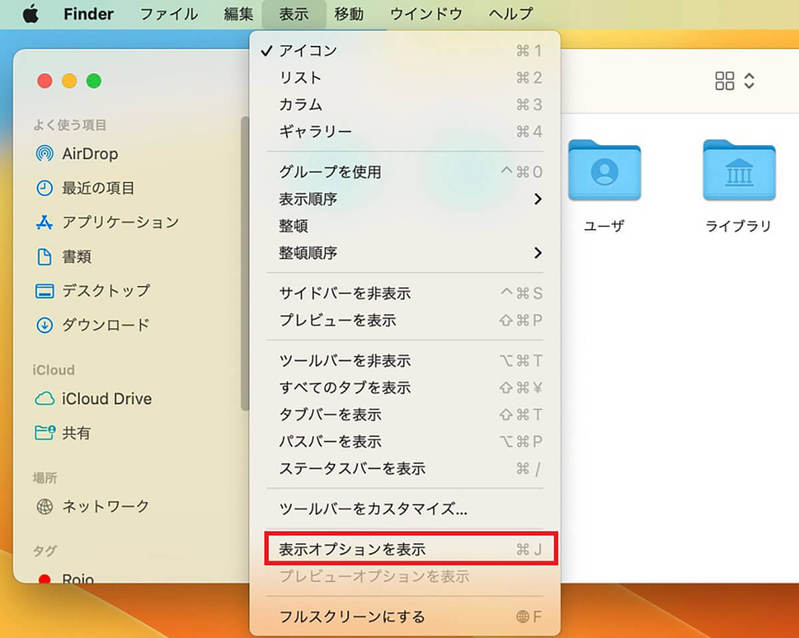Open the Finder menu
Image resolution: width=799 pixels, height=638 pixels.
(x=89, y=14)
